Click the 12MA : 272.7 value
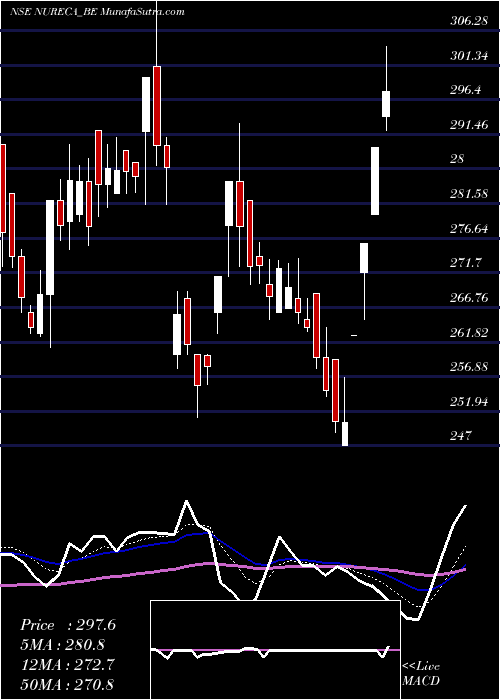500x700 pixels. (67, 664)
